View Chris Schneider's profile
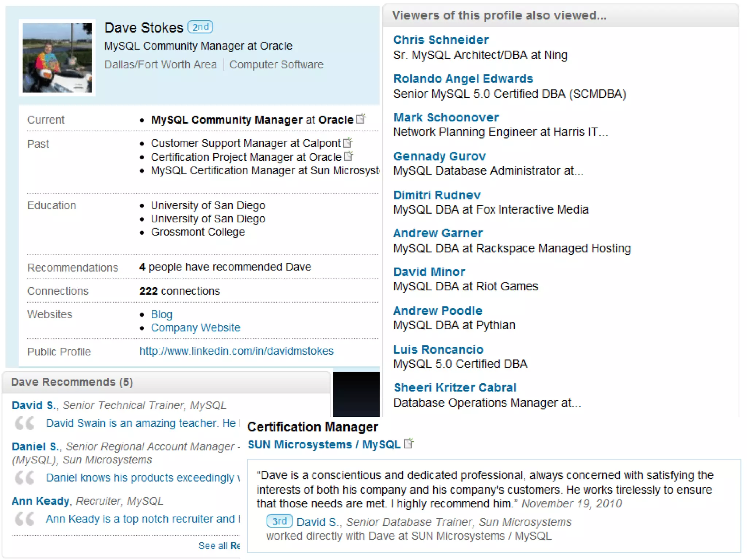The height and width of the screenshot is (560, 747). click(x=441, y=40)
